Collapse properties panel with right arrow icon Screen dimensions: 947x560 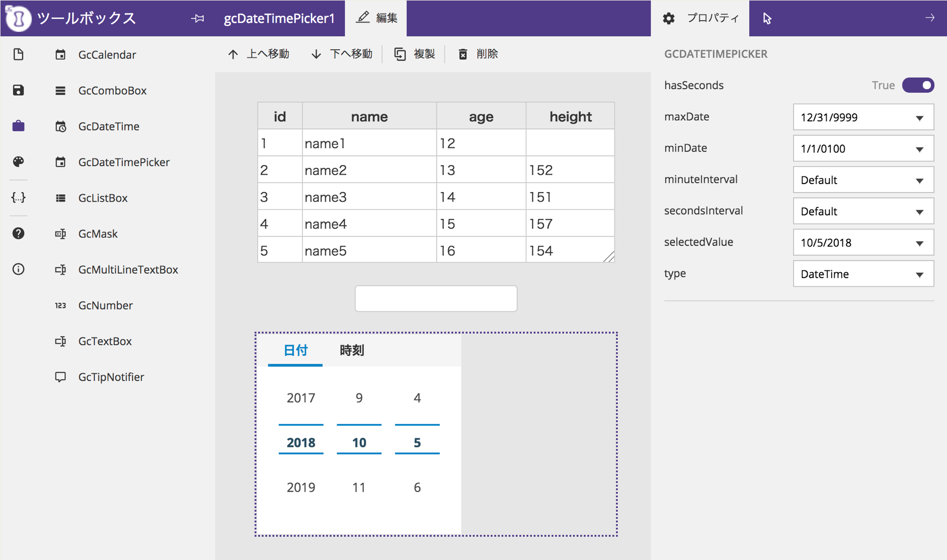pyautogui.click(x=929, y=18)
